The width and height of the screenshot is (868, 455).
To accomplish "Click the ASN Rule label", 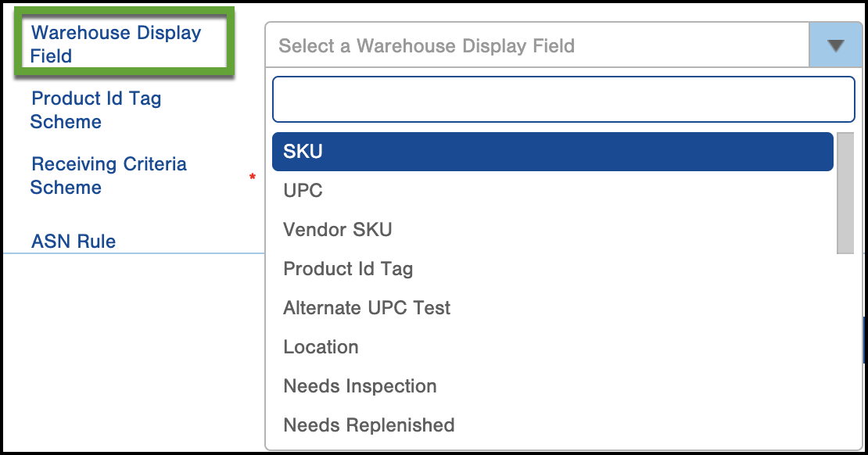I will [73, 242].
